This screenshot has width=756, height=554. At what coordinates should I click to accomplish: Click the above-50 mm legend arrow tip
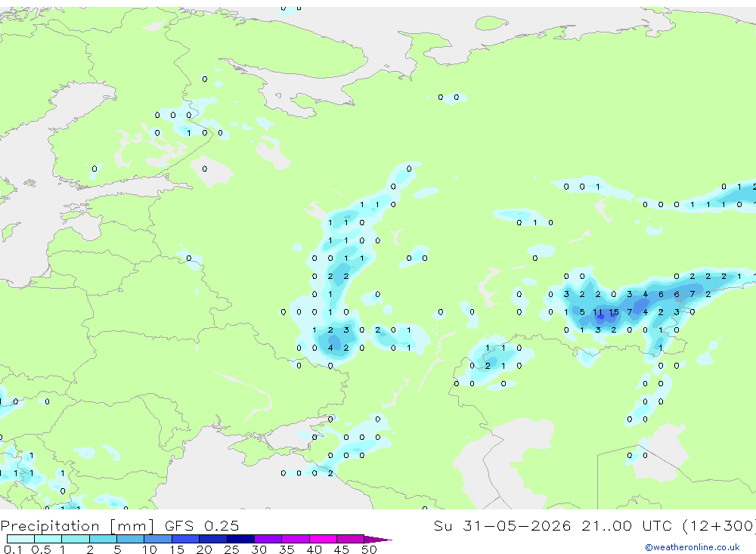[x=378, y=539]
